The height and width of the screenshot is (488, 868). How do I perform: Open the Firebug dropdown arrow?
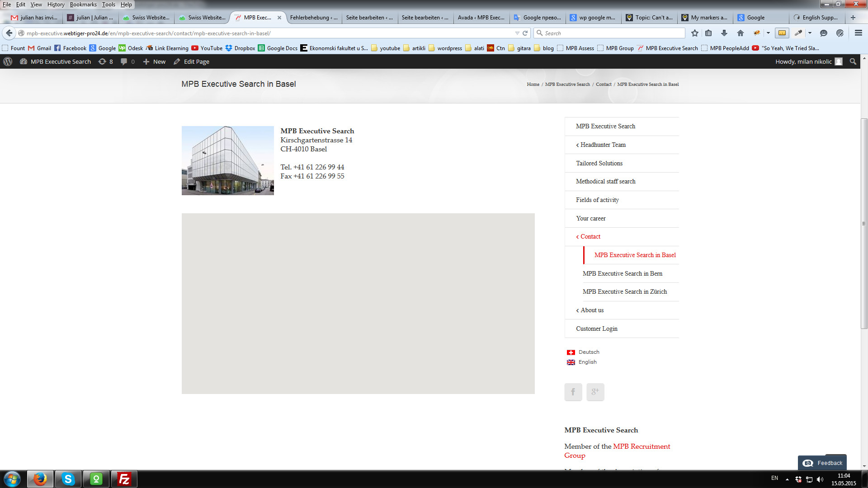pyautogui.click(x=768, y=33)
